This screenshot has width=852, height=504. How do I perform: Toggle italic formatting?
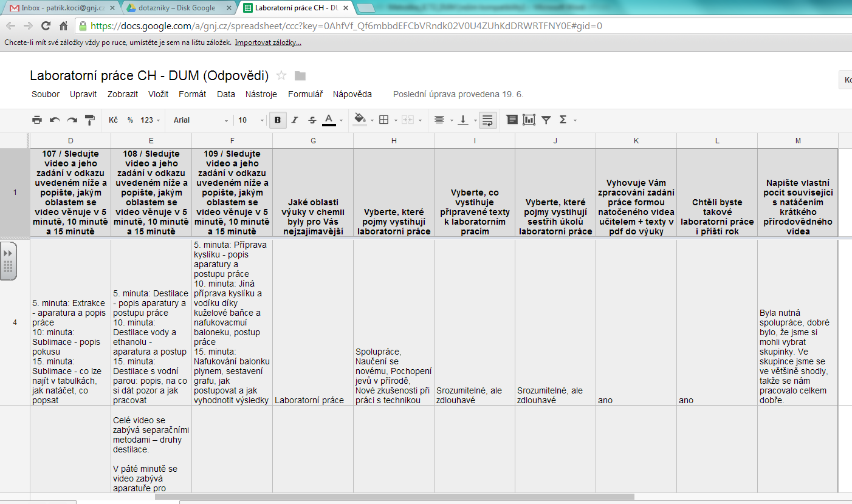coord(295,120)
